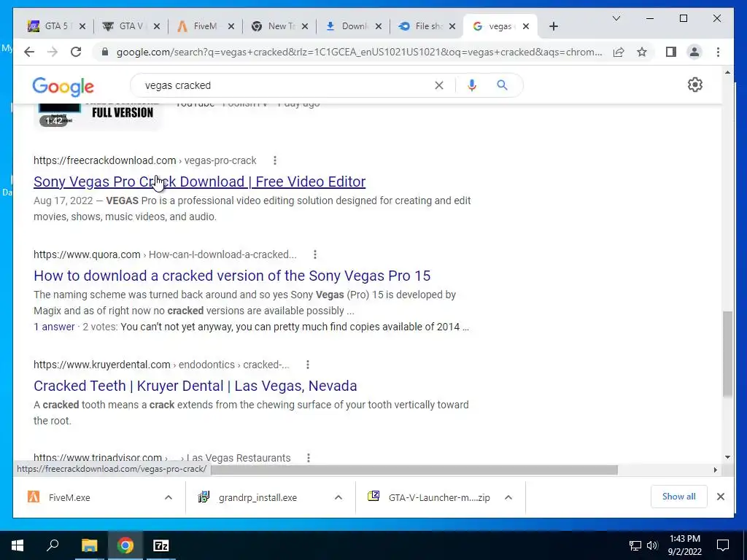Click the Chrome taskbar icon

[x=125, y=545]
